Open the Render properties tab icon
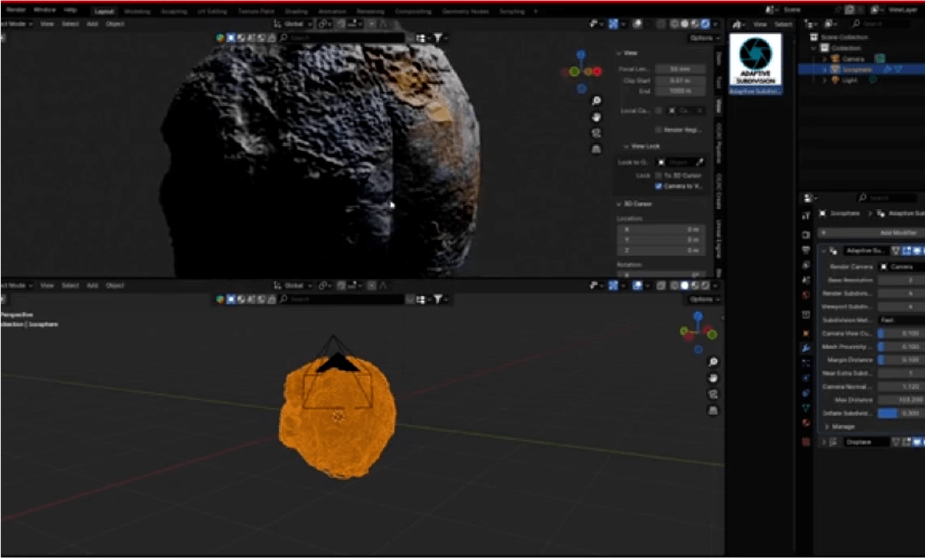Screen dimensions: 925x558 click(x=806, y=235)
